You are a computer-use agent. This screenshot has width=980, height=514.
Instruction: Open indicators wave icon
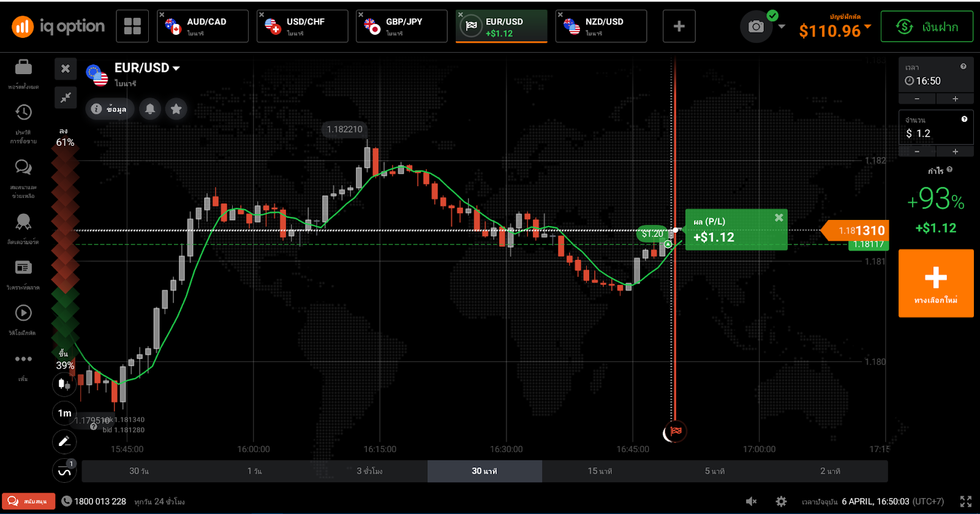[x=64, y=471]
